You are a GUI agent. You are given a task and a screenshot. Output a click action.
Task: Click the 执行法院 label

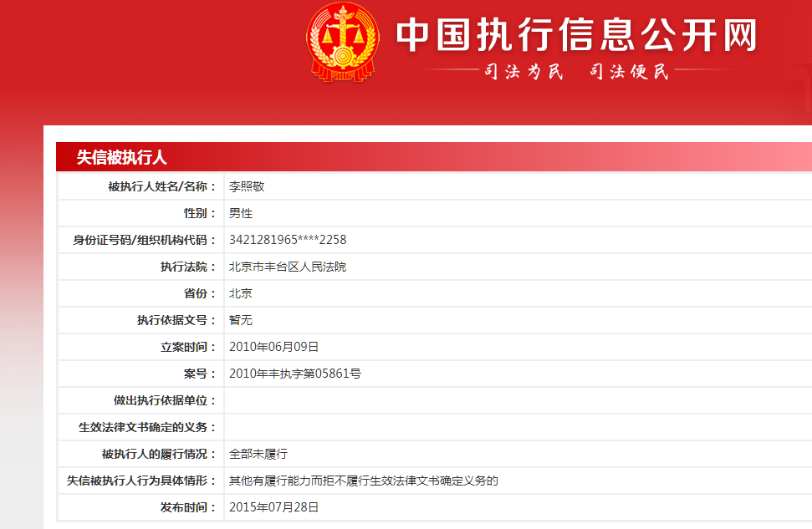coord(188,267)
